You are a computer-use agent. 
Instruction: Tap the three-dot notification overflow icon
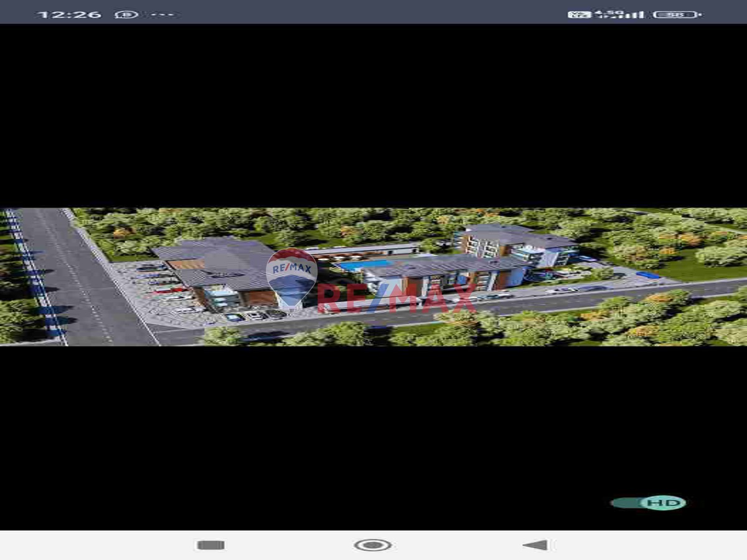tap(162, 14)
